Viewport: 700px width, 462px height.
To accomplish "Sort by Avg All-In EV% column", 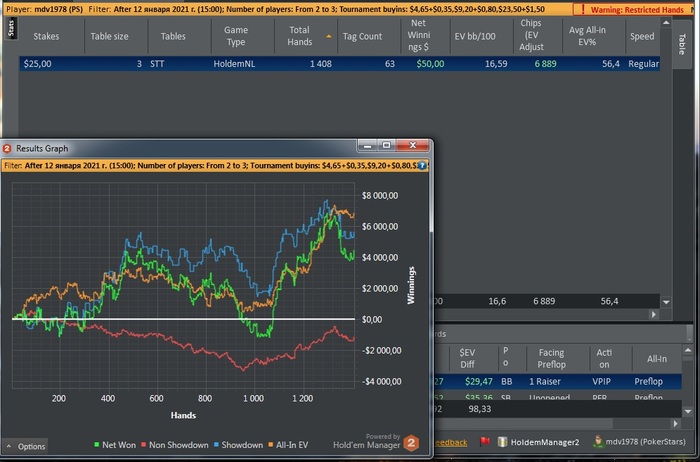I will 587,36.
